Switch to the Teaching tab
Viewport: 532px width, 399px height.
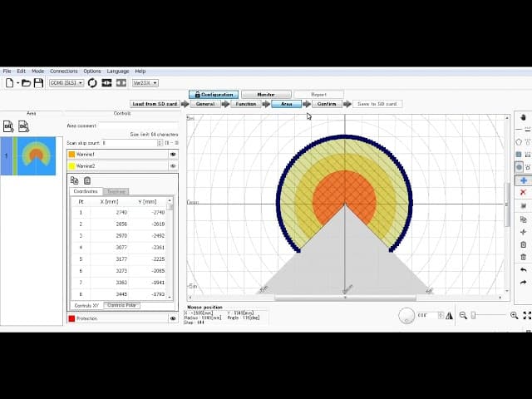click(x=116, y=192)
